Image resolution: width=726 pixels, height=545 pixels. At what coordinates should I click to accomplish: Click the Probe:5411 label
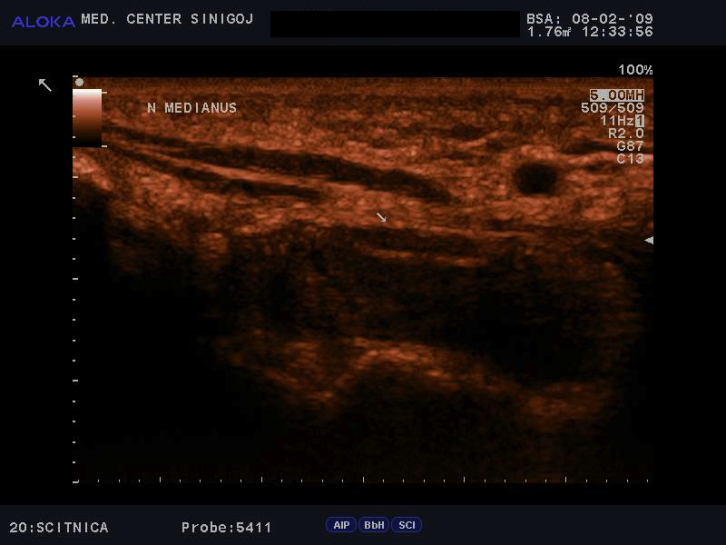(226, 527)
